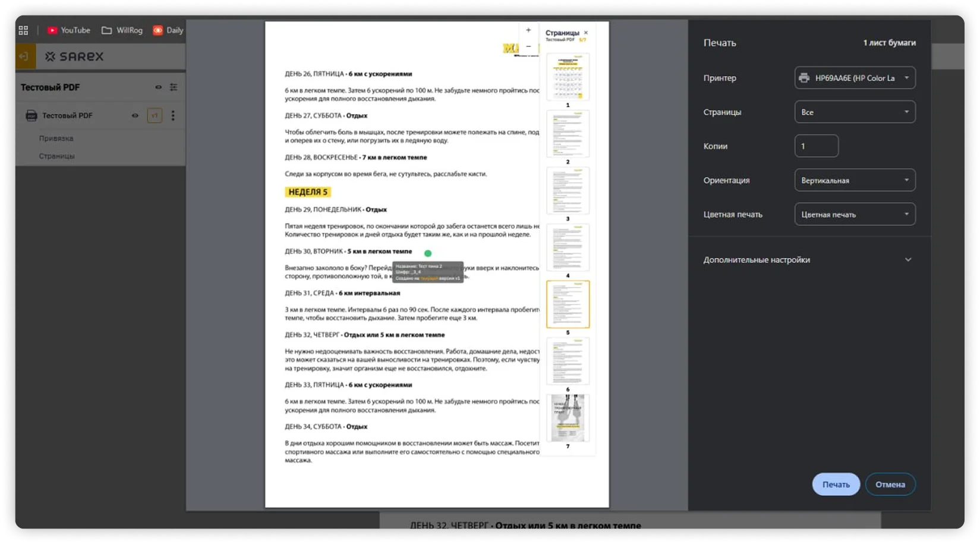980x544 pixels.
Task: Select highlighted page 5 thumbnail in preview
Action: (x=568, y=304)
